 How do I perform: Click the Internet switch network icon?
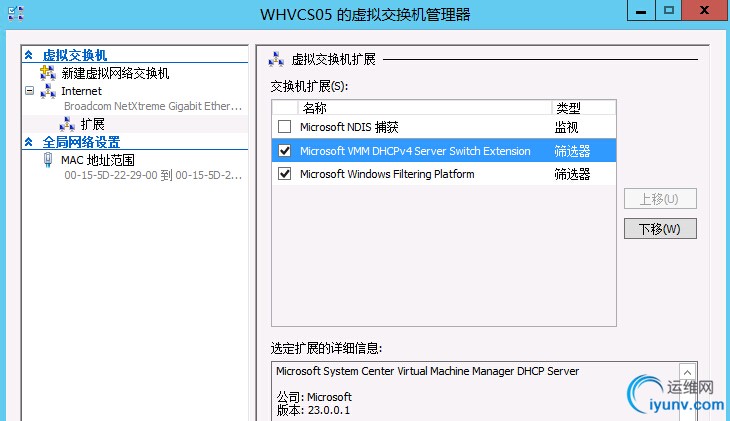coord(48,91)
